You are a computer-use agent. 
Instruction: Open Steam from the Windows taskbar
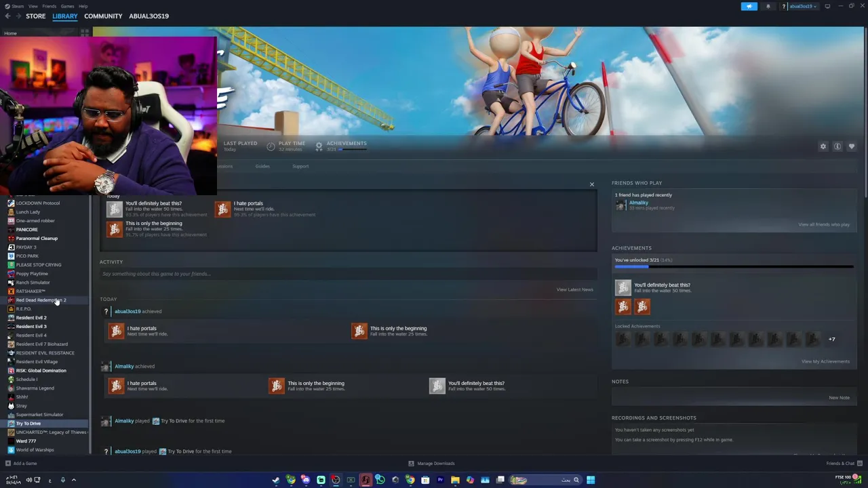tap(276, 480)
